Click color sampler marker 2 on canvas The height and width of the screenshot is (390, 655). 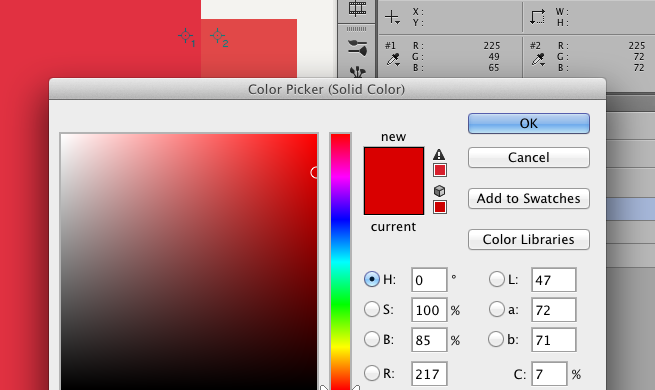point(218,37)
